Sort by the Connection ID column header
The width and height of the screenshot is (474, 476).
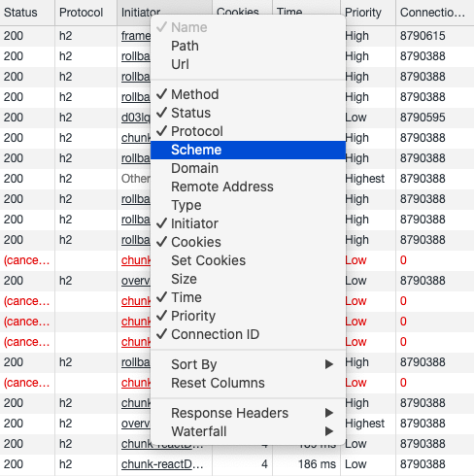click(x=435, y=13)
